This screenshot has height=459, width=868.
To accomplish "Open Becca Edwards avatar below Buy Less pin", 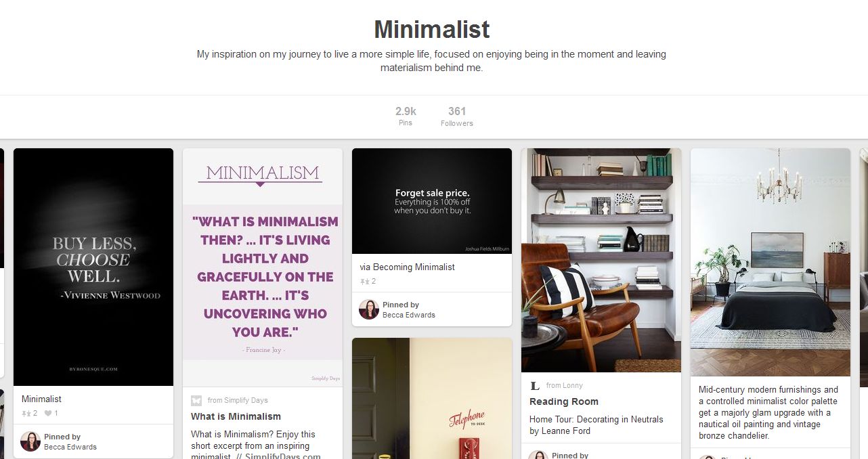I will click(30, 441).
